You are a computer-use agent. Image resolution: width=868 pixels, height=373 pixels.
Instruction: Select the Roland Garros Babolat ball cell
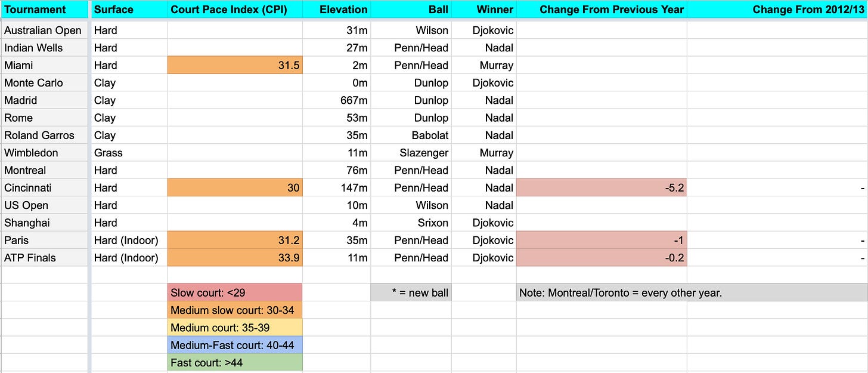pos(410,135)
